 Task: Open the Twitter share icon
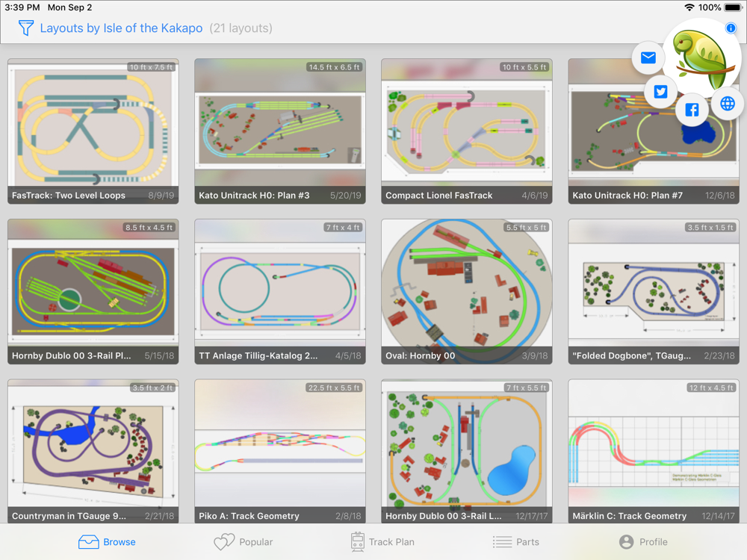click(x=660, y=91)
